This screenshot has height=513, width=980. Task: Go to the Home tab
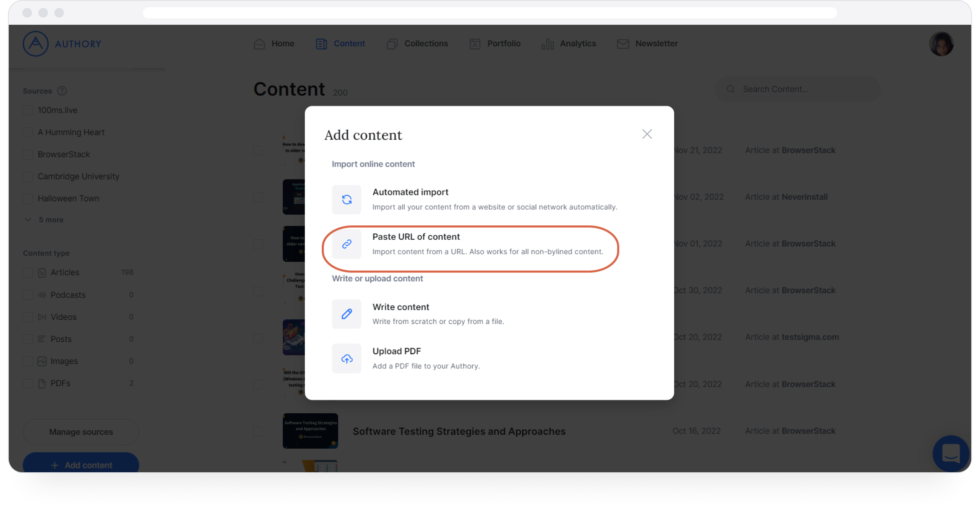(274, 44)
